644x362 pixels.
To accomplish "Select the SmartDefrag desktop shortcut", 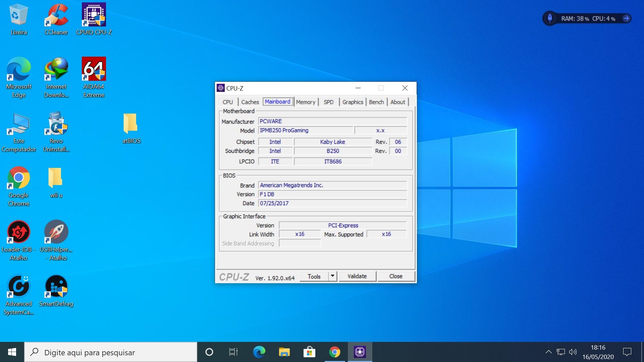I will (56, 291).
